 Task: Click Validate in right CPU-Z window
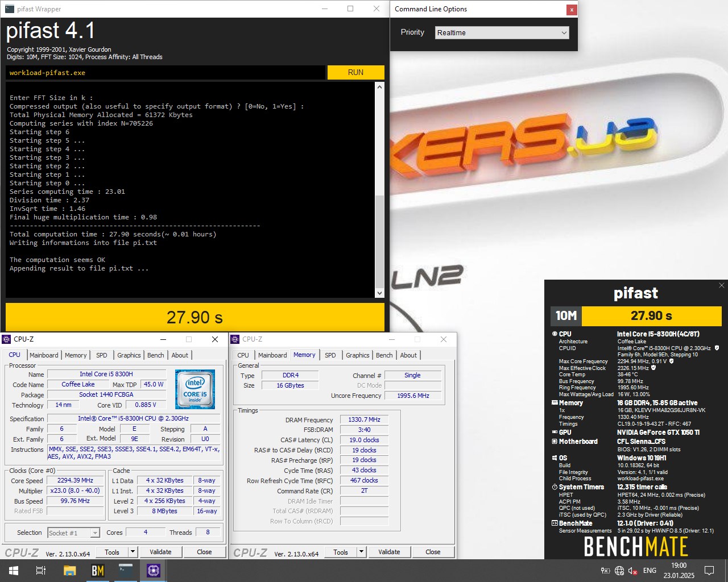(389, 552)
